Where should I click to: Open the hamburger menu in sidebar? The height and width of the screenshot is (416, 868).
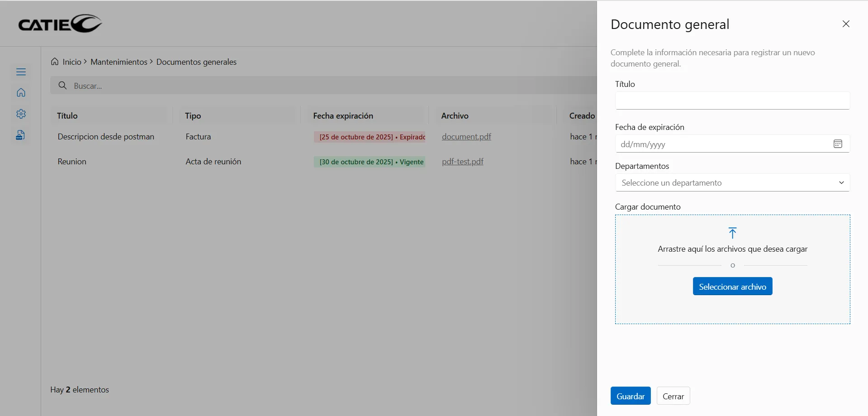pyautogui.click(x=21, y=72)
